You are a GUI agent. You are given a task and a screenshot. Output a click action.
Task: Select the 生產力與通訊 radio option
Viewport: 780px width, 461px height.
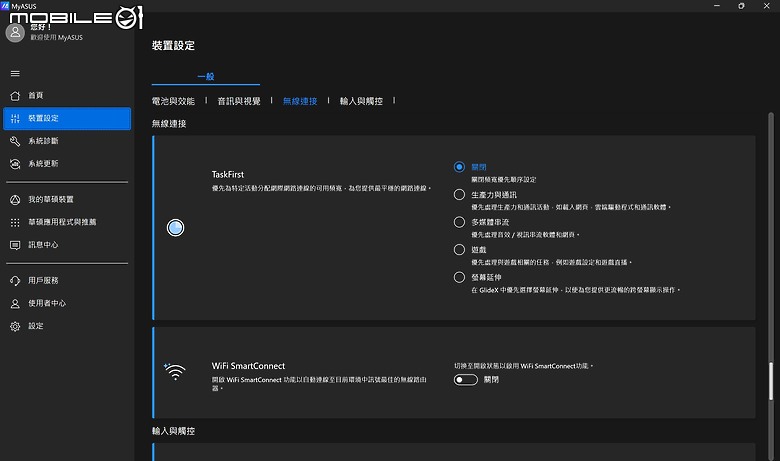459,194
